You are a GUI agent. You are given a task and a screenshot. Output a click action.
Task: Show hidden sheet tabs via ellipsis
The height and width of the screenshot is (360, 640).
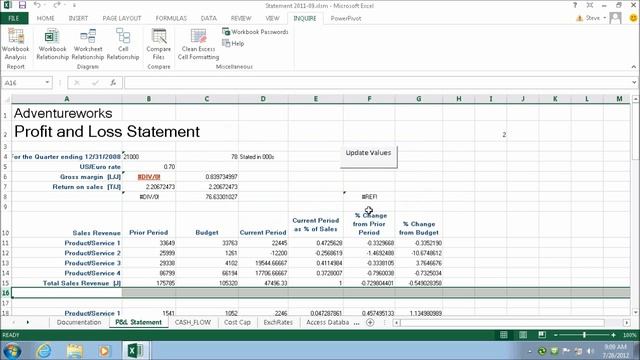tap(356, 322)
